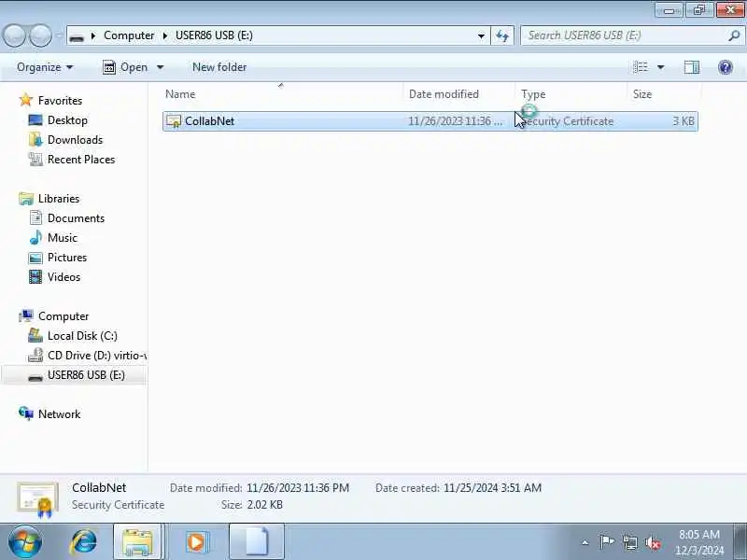
Task: Click the CollabNet certificate file icon
Action: (174, 121)
